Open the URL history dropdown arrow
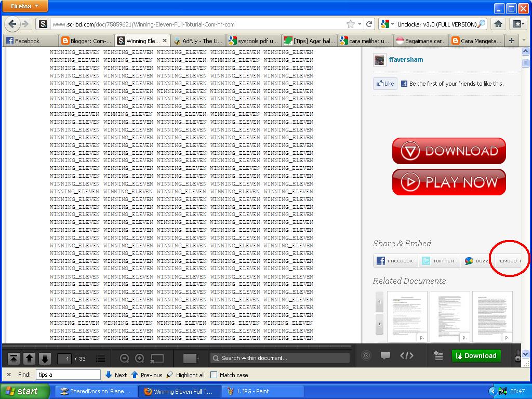532x399 pixels. point(360,24)
